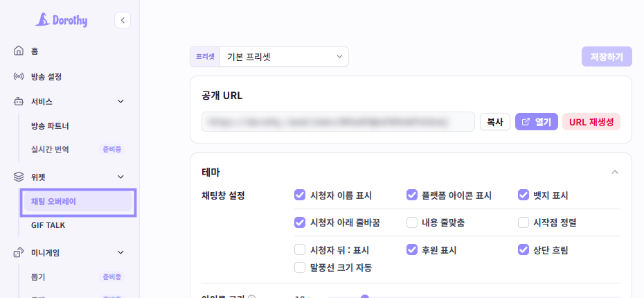Click the broadcast signal icon
Image resolution: width=644 pixels, height=298 pixels.
(x=19, y=76)
